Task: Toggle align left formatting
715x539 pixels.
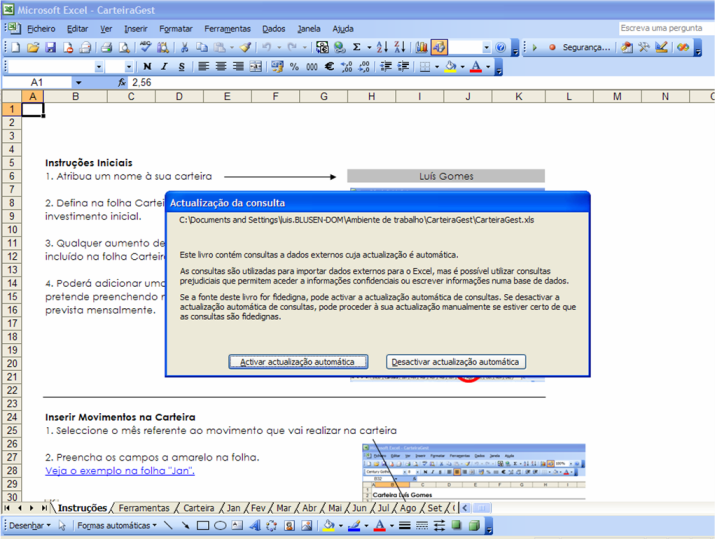Action: click(203, 67)
